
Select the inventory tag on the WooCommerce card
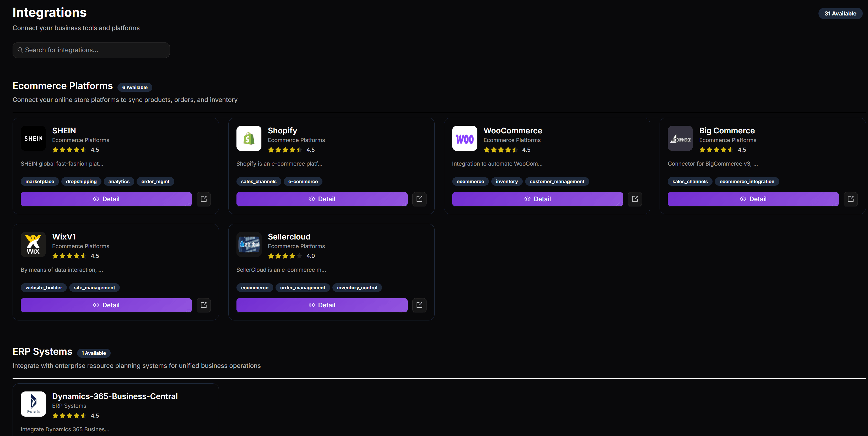[x=507, y=181]
